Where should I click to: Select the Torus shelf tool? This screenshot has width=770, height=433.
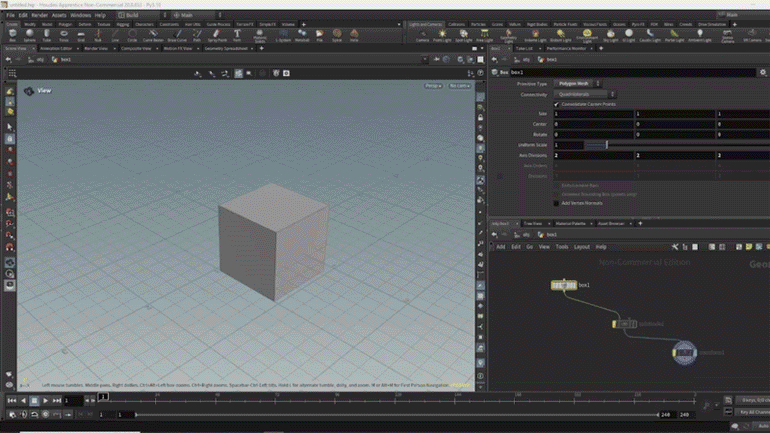coord(64,35)
